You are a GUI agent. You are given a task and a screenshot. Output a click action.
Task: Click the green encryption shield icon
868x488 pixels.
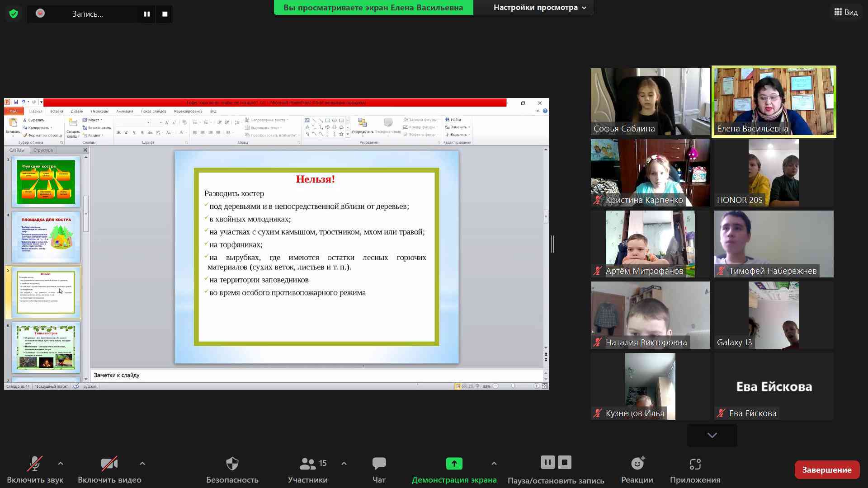point(14,14)
